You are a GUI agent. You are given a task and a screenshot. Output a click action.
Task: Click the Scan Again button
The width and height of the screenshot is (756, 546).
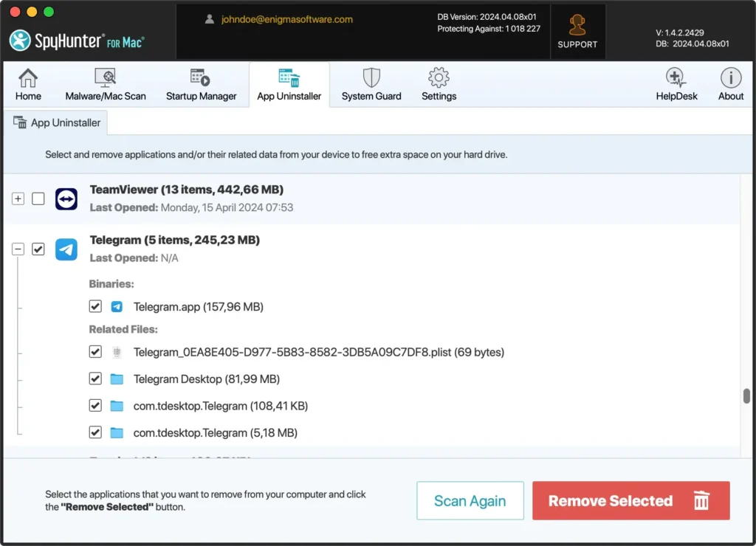coord(470,501)
